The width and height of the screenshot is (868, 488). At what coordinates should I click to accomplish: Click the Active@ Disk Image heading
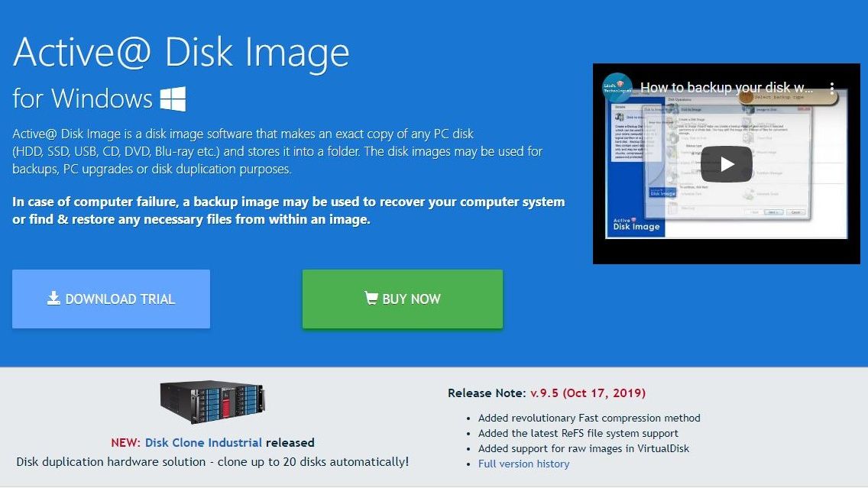(x=181, y=53)
